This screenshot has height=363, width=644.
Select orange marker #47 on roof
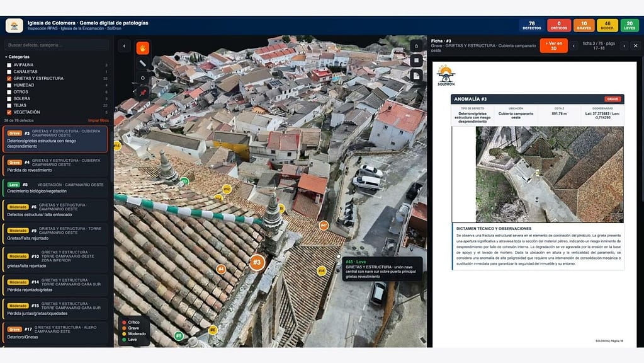324,225
